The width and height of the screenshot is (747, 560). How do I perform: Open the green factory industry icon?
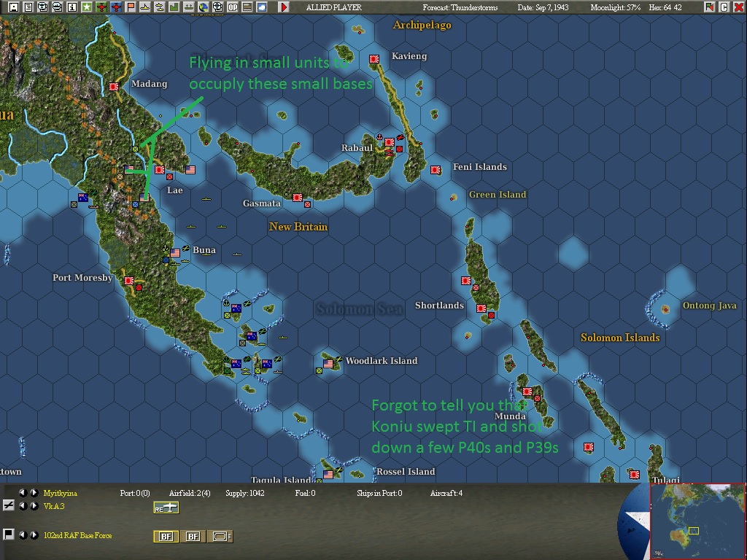pos(174,7)
